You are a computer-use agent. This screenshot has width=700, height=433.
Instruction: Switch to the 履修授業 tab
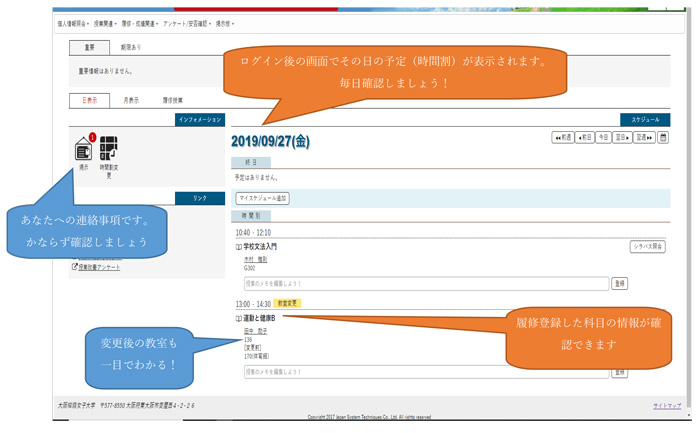point(172,101)
